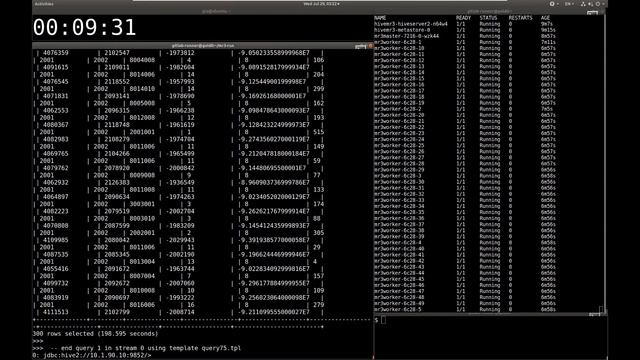Click the STATUS column header in the pod list

coord(488,18)
